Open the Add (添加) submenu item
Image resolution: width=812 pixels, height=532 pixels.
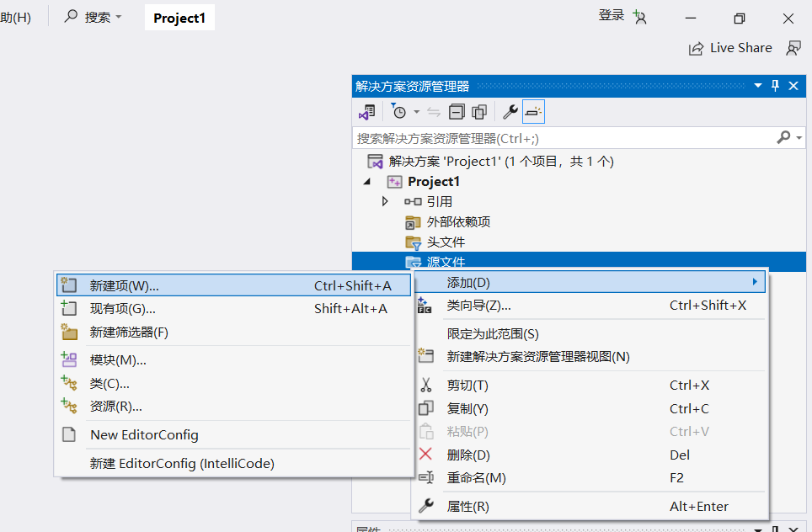(590, 283)
